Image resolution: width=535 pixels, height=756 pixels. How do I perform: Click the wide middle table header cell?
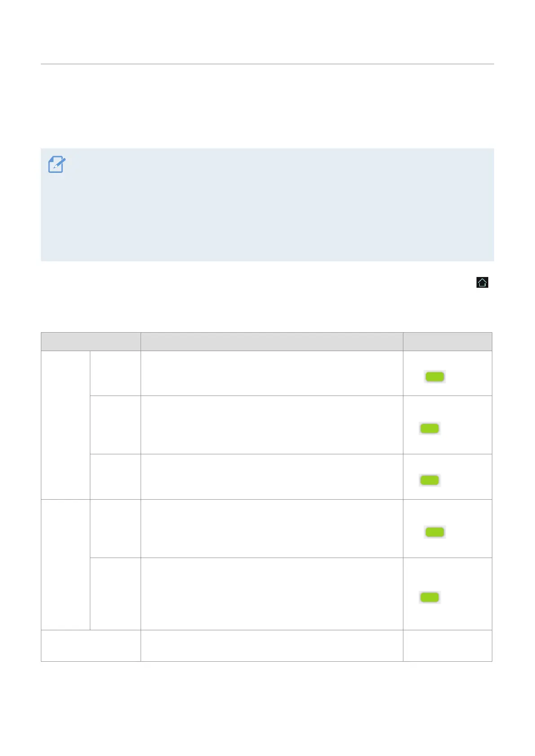272,342
